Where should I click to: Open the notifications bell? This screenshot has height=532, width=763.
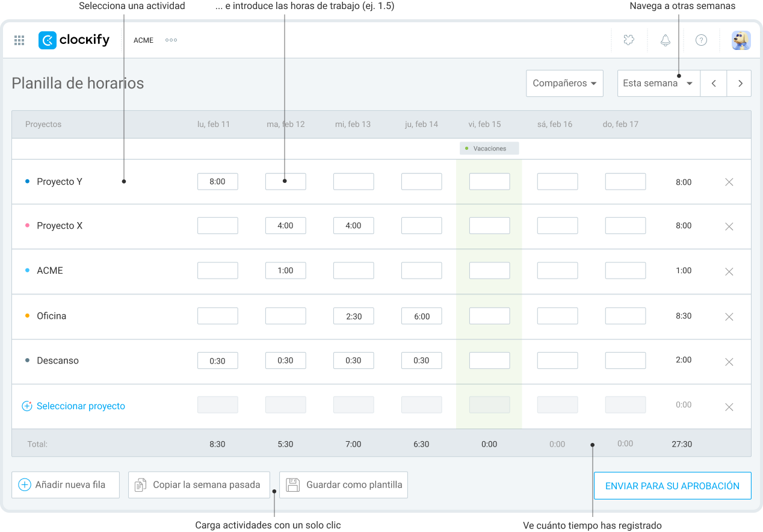pyautogui.click(x=665, y=40)
